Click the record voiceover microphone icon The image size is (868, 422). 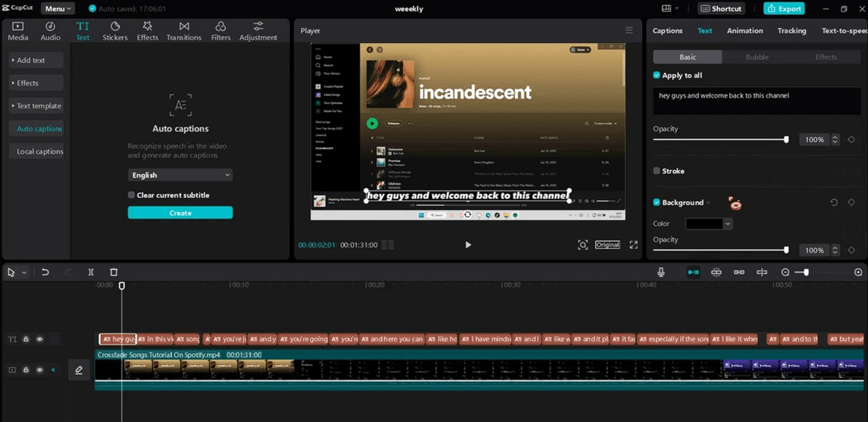[x=660, y=272]
